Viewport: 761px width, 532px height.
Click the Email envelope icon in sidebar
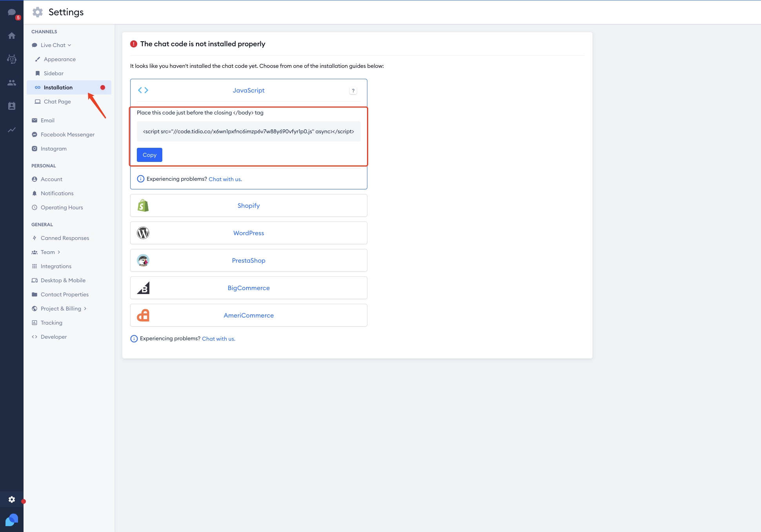tap(35, 120)
